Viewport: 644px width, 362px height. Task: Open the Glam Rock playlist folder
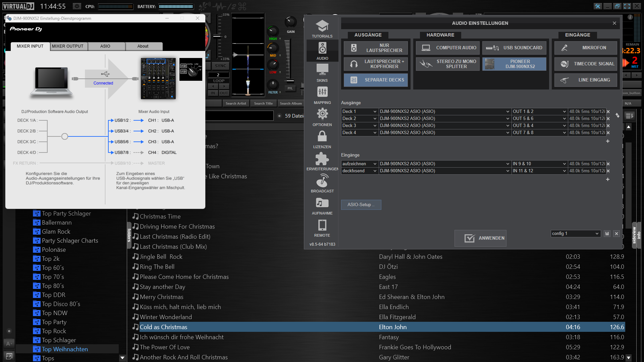pyautogui.click(x=56, y=232)
